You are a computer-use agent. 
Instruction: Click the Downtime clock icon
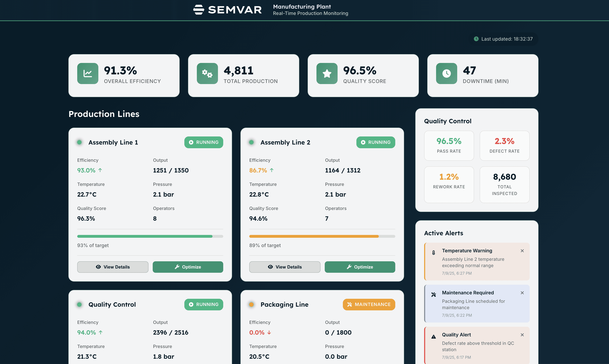[x=446, y=73]
